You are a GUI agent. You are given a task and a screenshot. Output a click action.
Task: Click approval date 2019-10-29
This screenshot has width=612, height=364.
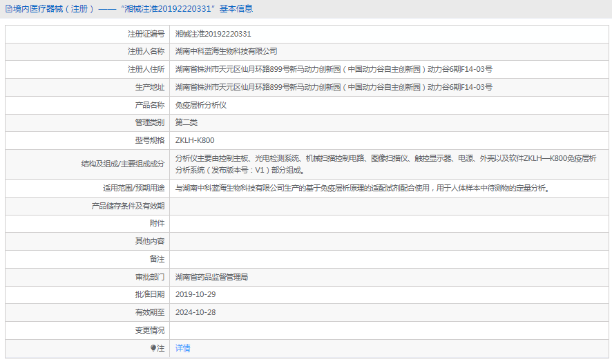click(x=195, y=294)
